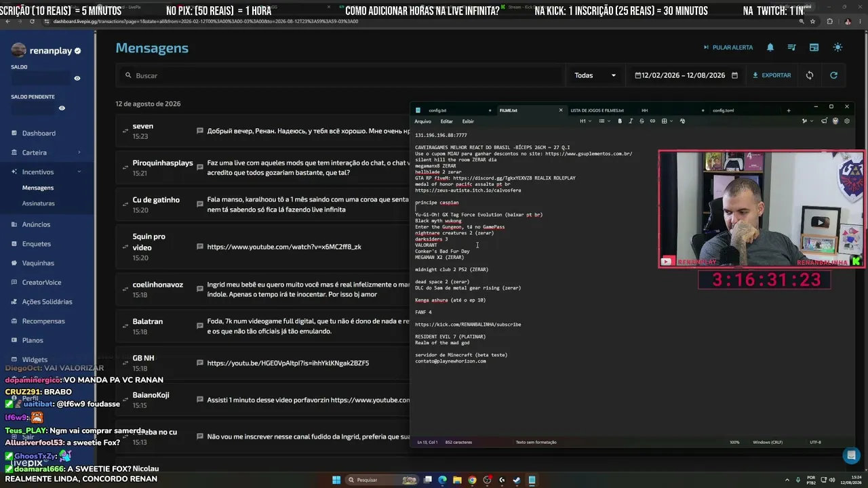Toggle light theme with the sun icon
This screenshot has width=868, height=488.
point(838,47)
